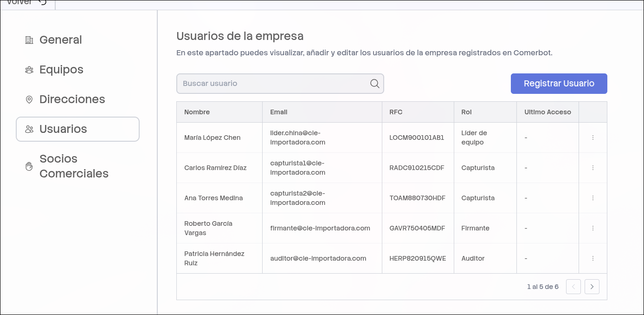Viewport: 644px width, 315px height.
Task: Click Capturista role for Carlos Ramírez Díaz
Action: tap(478, 168)
